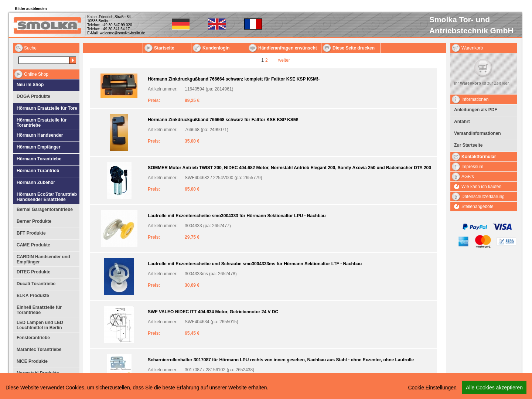Open Hörmann Zubehör category
This screenshot has width=532, height=399.
pyautogui.click(x=46, y=183)
